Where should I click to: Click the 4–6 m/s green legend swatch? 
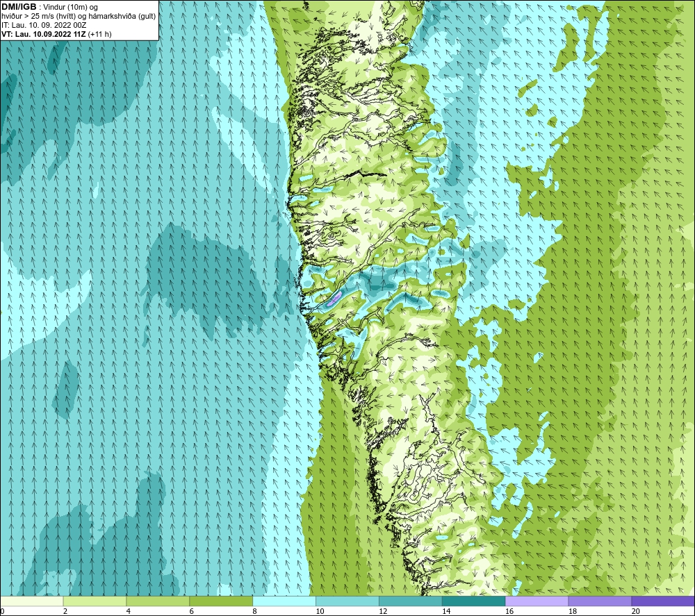tap(158, 601)
